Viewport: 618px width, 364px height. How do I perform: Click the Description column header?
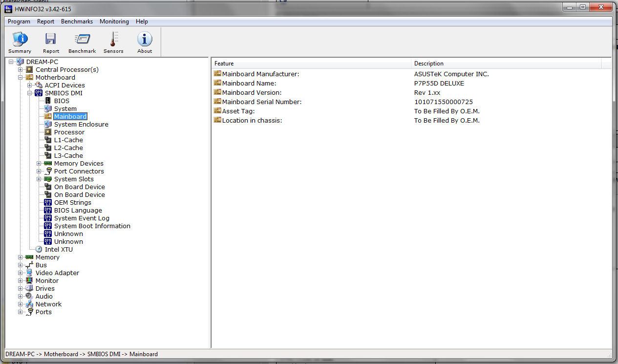(x=506, y=64)
